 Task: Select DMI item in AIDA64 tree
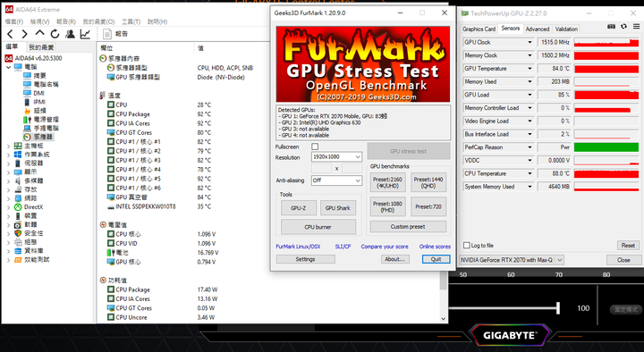34,93
